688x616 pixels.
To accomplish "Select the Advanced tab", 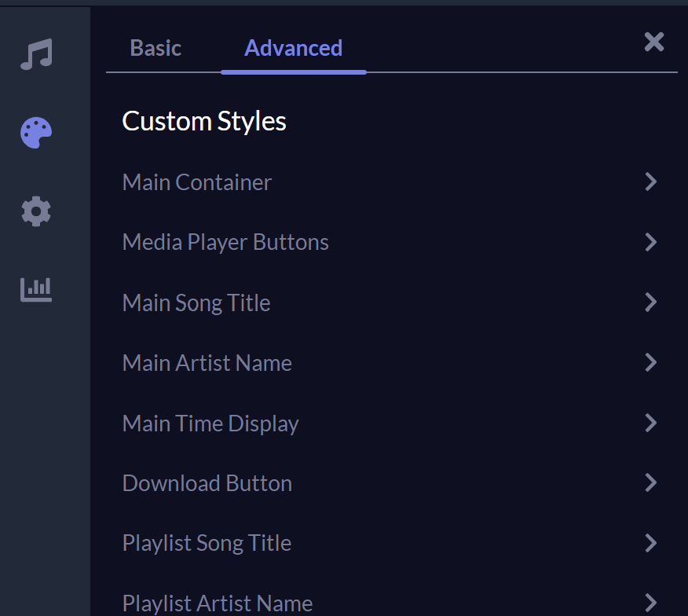I will tap(293, 48).
